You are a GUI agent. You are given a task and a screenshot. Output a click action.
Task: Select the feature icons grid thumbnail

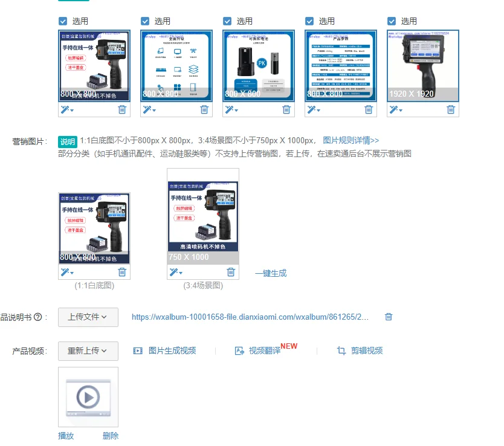(x=176, y=66)
